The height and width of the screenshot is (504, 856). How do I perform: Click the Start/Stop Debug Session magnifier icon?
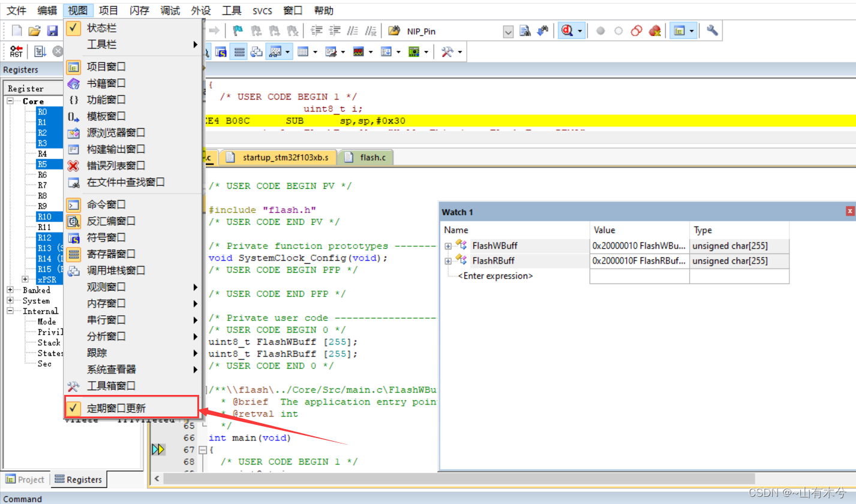(x=567, y=31)
